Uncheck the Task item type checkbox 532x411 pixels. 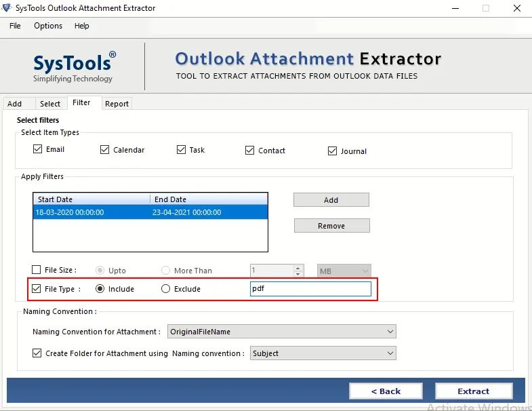tap(181, 149)
